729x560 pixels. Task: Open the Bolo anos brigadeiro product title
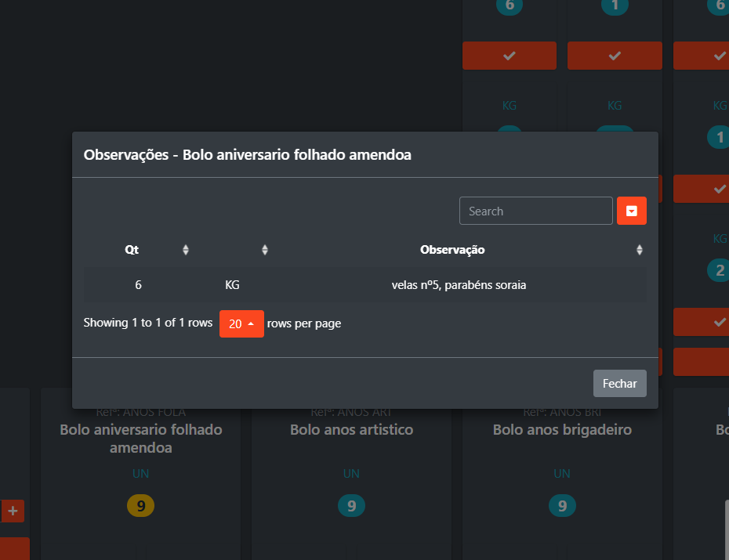(x=562, y=430)
